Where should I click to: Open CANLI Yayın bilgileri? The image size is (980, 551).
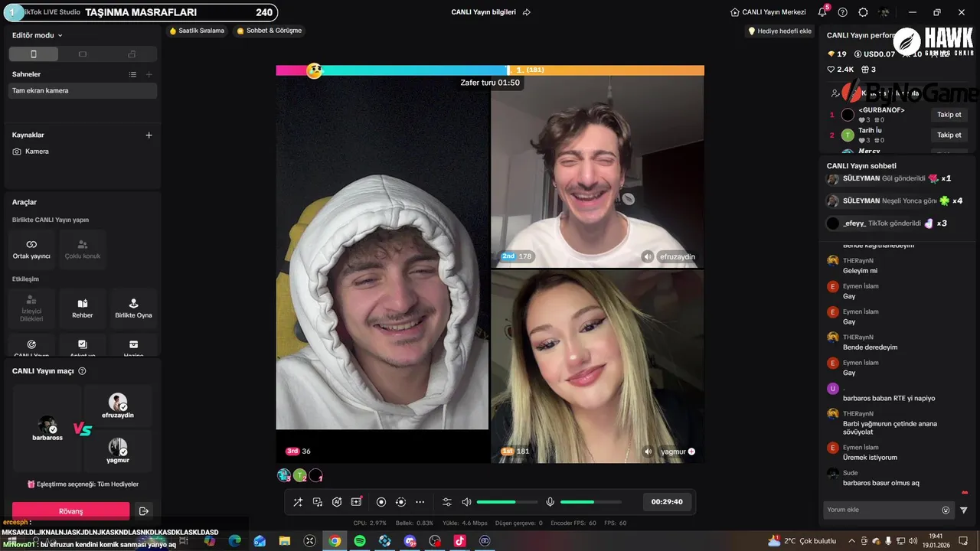[x=483, y=12]
